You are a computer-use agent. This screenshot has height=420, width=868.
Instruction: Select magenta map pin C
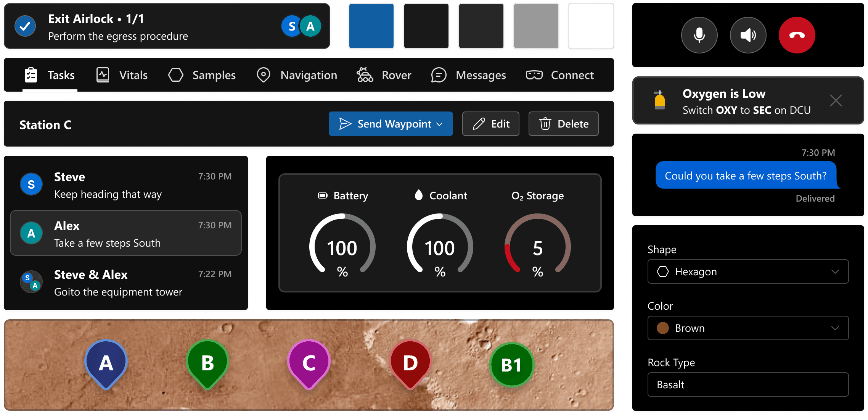[x=309, y=363]
